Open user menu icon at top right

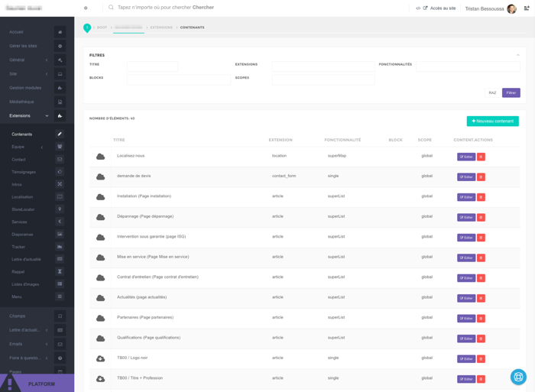coord(527,8)
